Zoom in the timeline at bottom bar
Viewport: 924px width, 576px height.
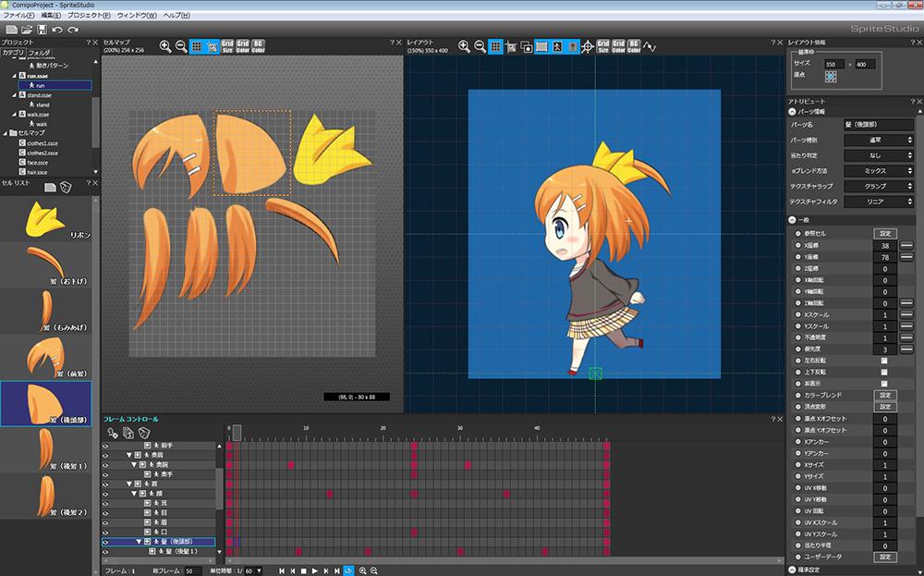(363, 570)
